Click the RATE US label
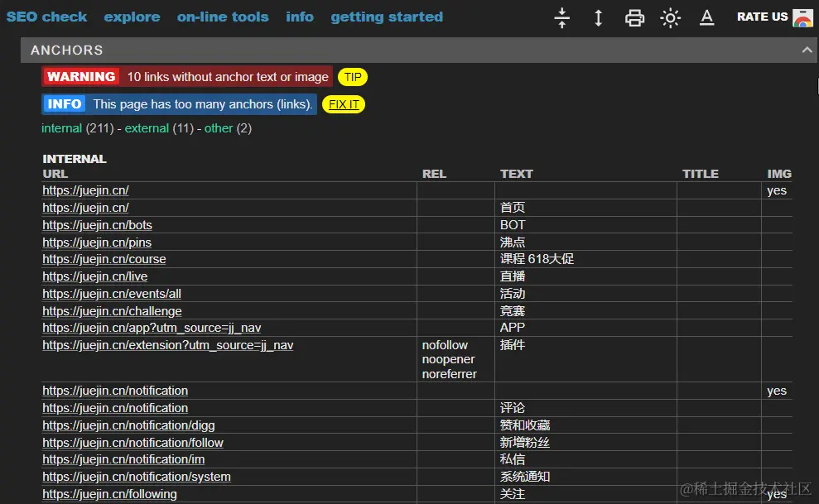The height and width of the screenshot is (504, 819). [762, 17]
